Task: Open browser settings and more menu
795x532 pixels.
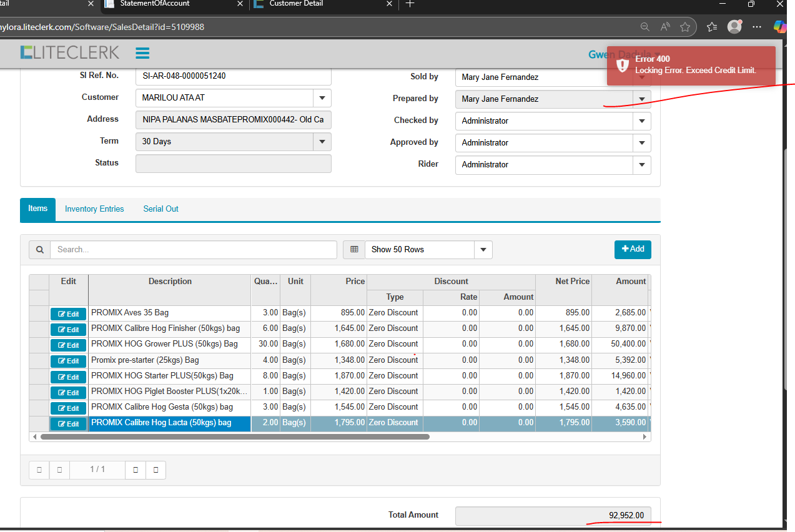Action: click(x=757, y=27)
